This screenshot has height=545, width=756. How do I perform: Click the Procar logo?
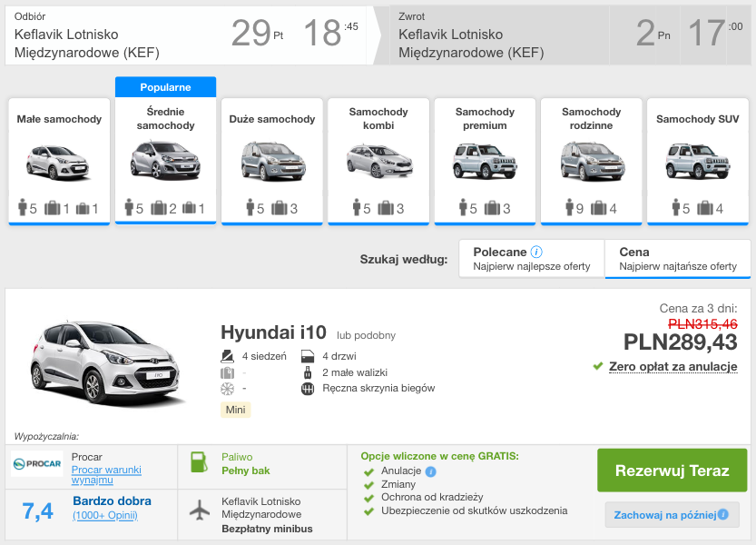click(x=37, y=463)
